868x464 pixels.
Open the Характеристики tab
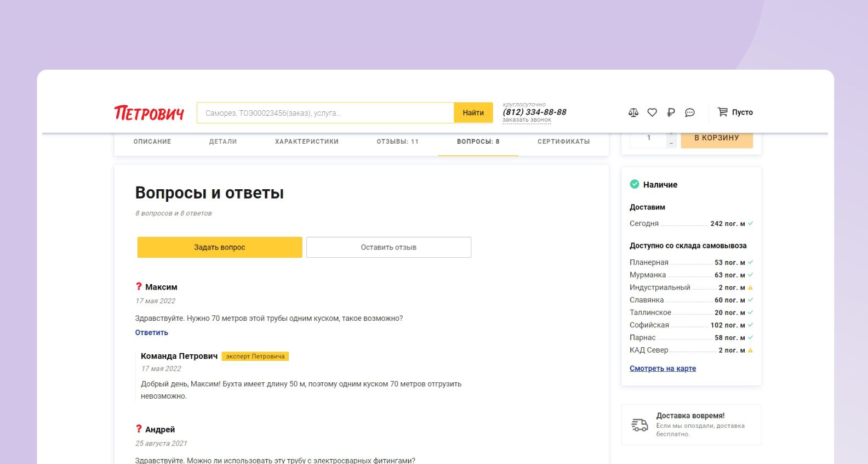[307, 142]
